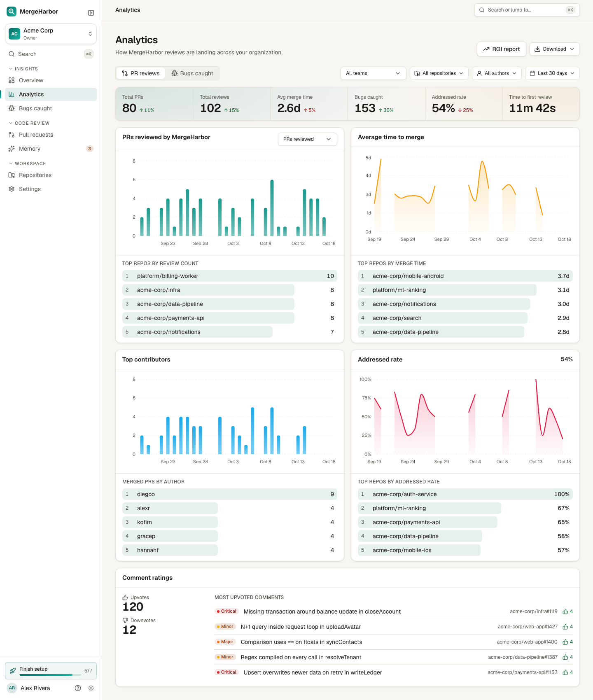Click the Total reviews stat card

pyautogui.click(x=231, y=104)
